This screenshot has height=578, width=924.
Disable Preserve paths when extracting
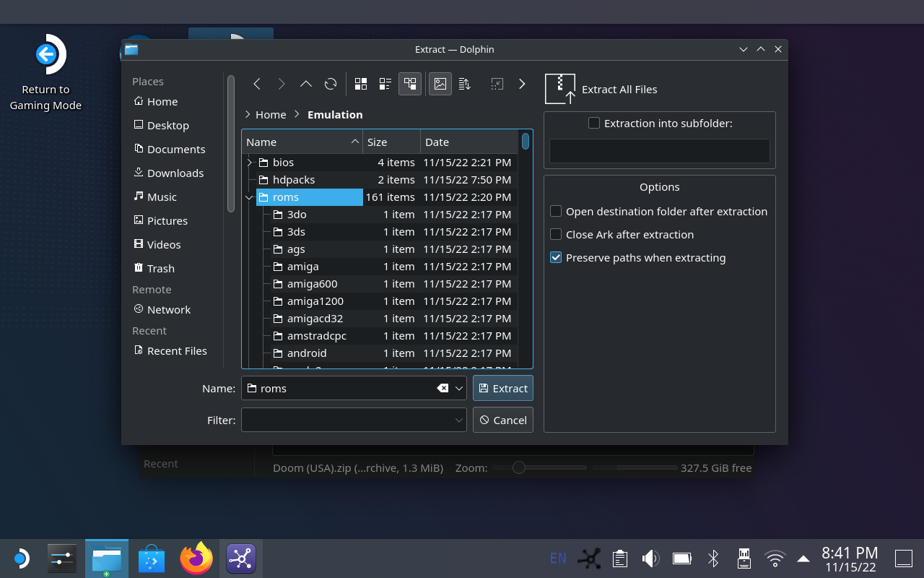pos(556,257)
